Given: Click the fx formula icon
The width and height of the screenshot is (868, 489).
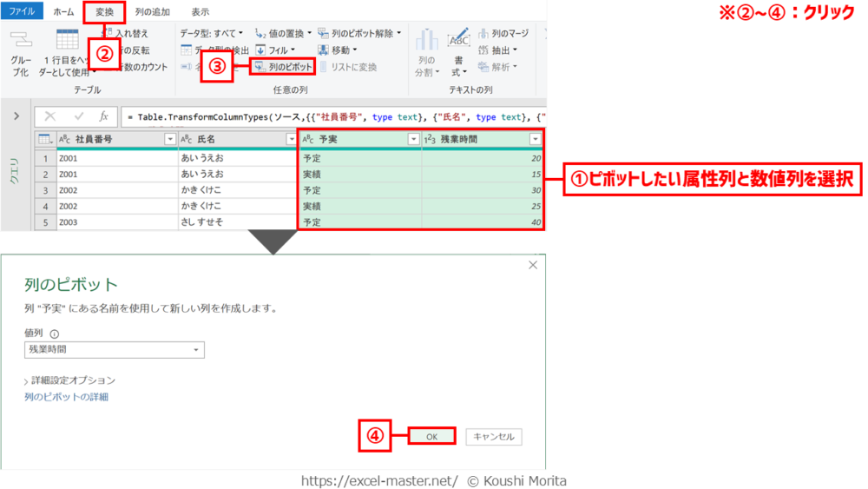Looking at the screenshot, I should tap(104, 116).
